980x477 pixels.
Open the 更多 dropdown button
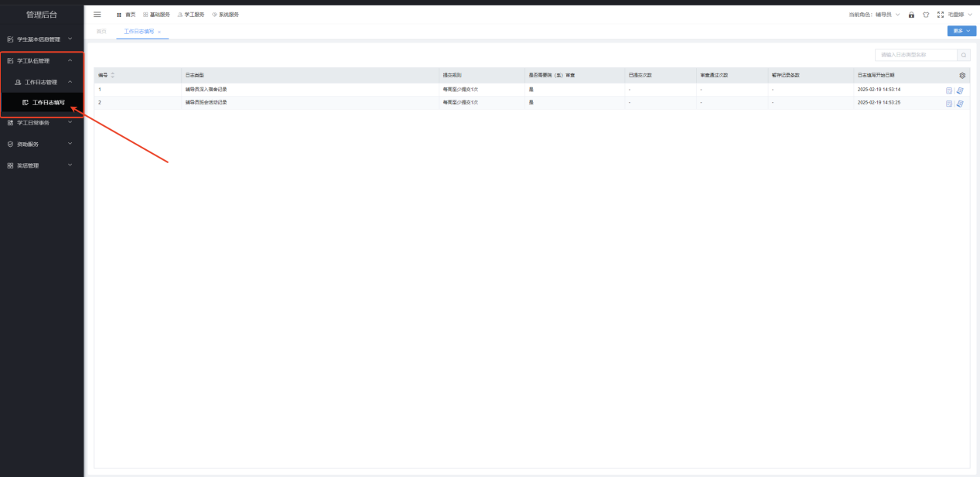coord(961,31)
